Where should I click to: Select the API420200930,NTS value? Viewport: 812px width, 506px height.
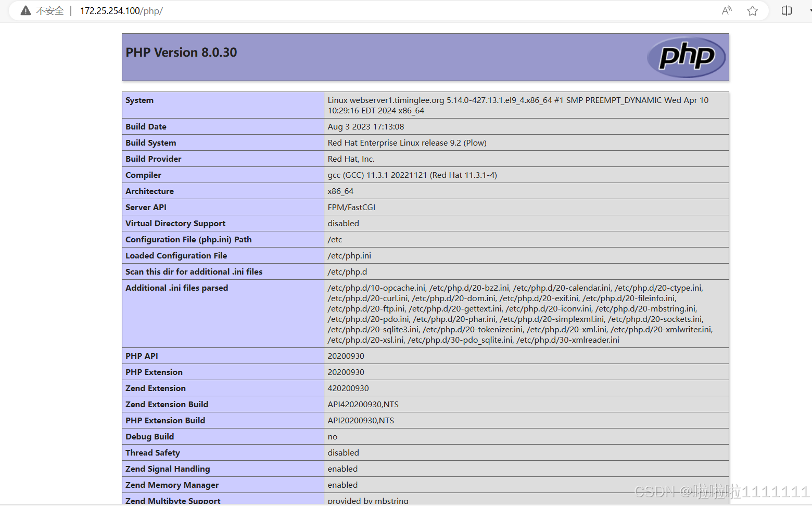[363, 405]
